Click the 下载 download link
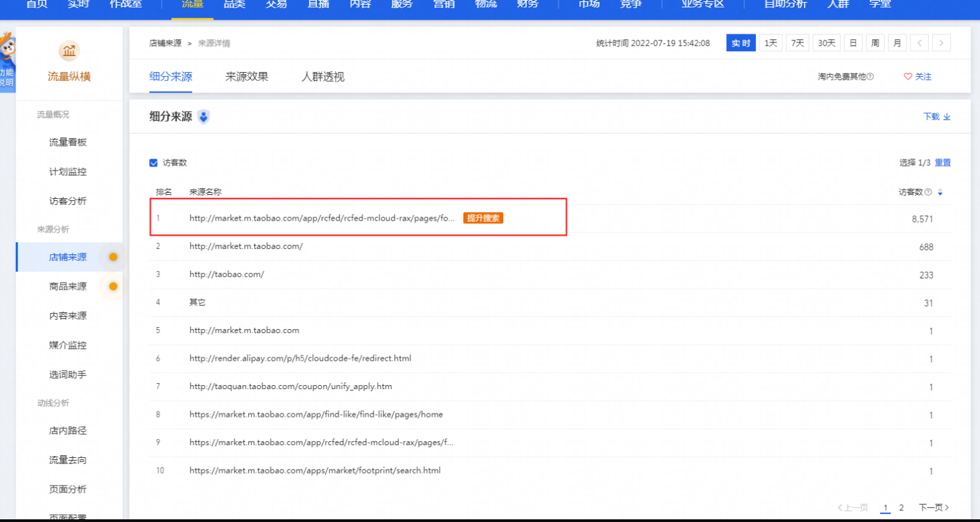980x522 pixels. click(x=937, y=117)
